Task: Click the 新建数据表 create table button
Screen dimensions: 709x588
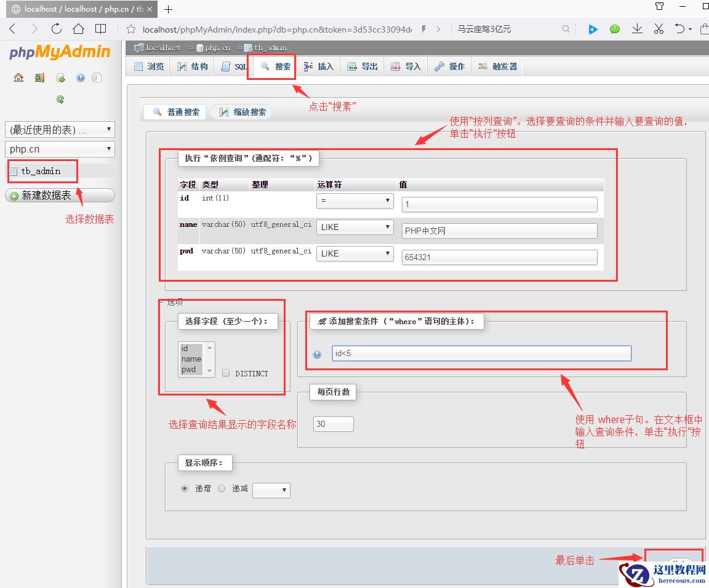Action: 60,195
